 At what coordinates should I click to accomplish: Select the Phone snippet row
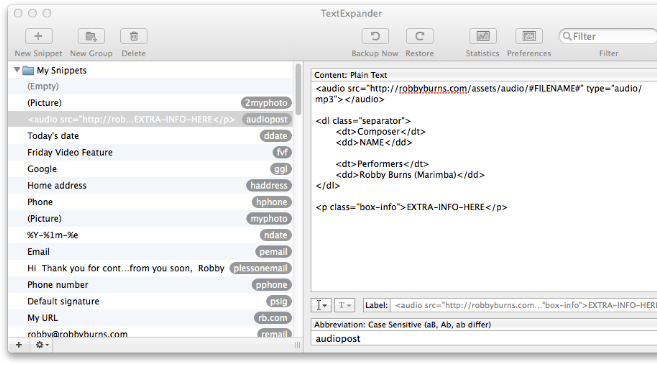[x=151, y=202]
